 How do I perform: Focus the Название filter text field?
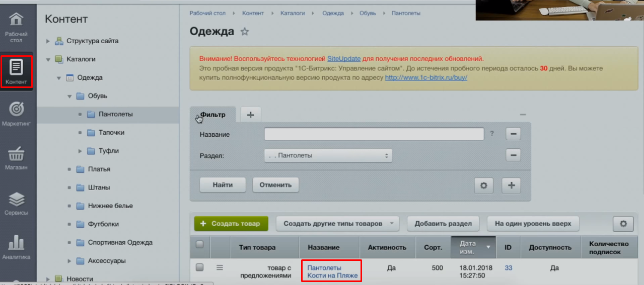coord(374,134)
